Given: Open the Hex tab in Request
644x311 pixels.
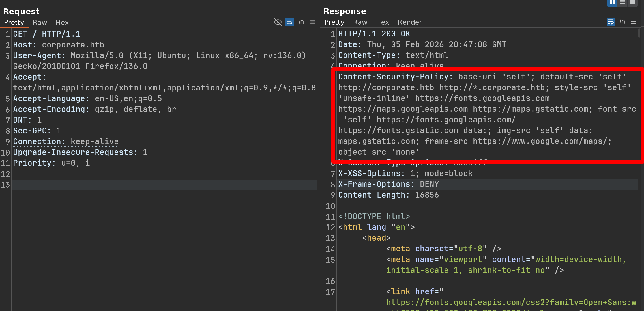Looking at the screenshot, I should 62,22.
